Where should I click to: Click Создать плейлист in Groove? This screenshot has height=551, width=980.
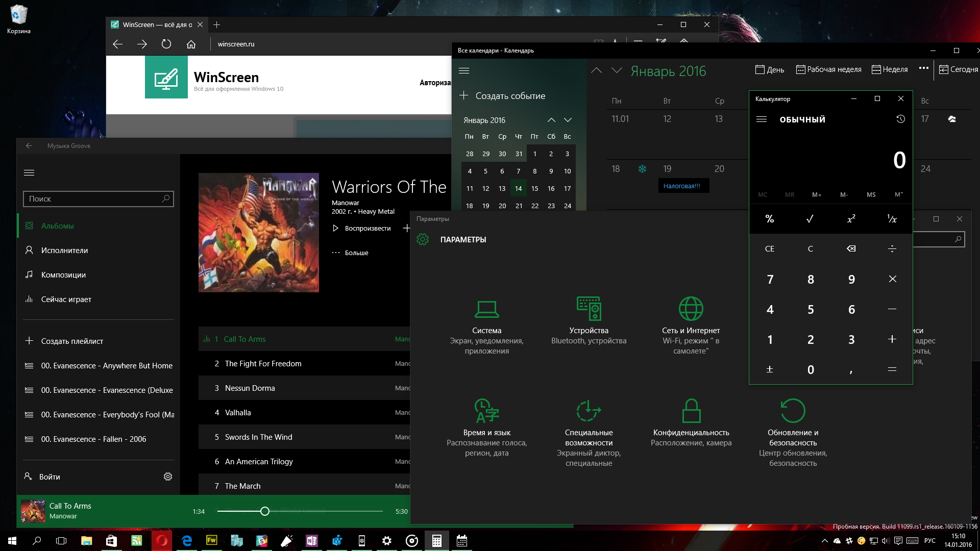tap(99, 341)
